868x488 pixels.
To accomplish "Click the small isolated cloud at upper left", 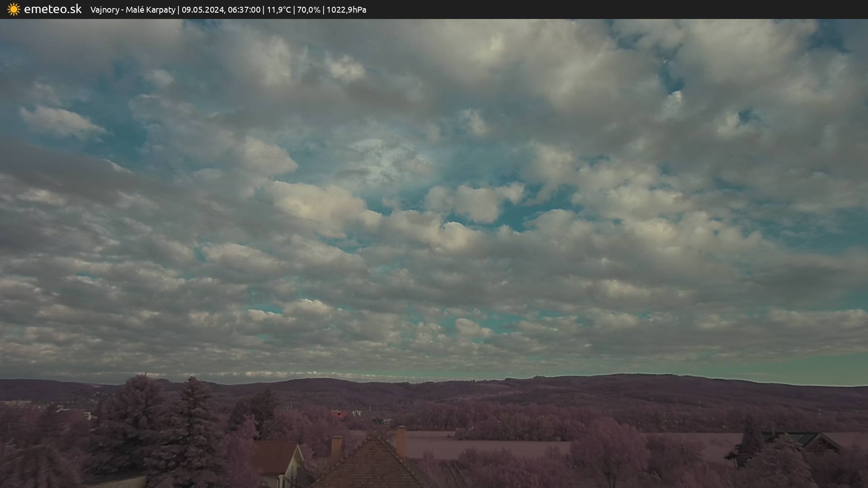I will pyautogui.click(x=61, y=121).
